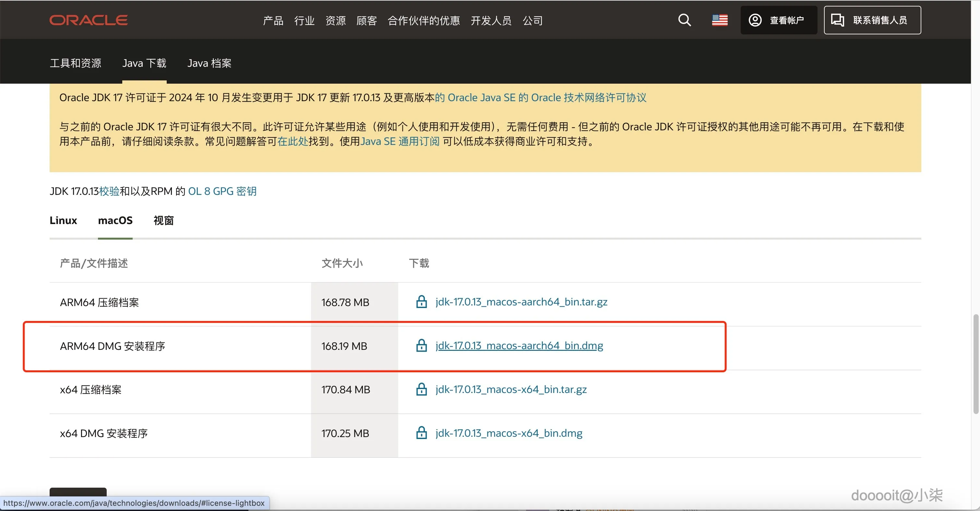Open the 产品 menu
This screenshot has height=511, width=980.
click(x=273, y=20)
